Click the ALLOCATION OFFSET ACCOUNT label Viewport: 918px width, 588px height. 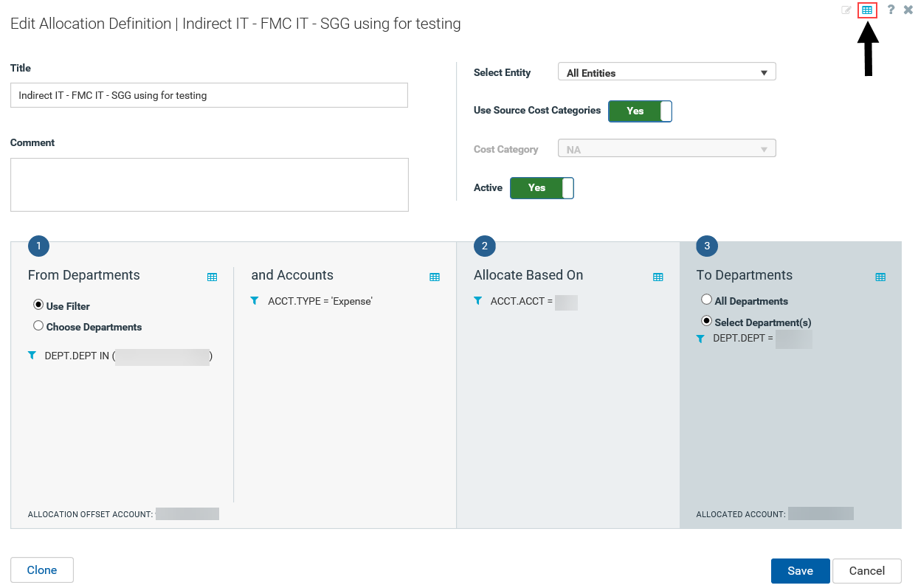click(90, 514)
